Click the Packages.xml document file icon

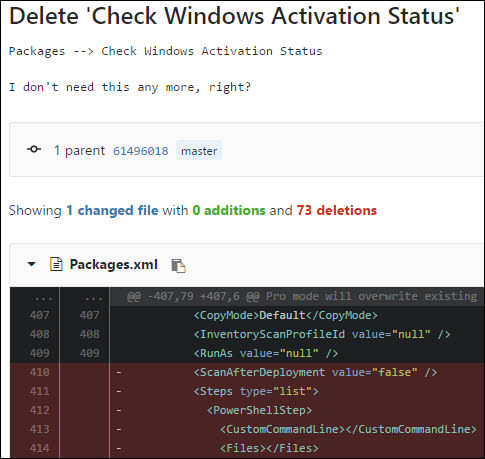(x=56, y=264)
